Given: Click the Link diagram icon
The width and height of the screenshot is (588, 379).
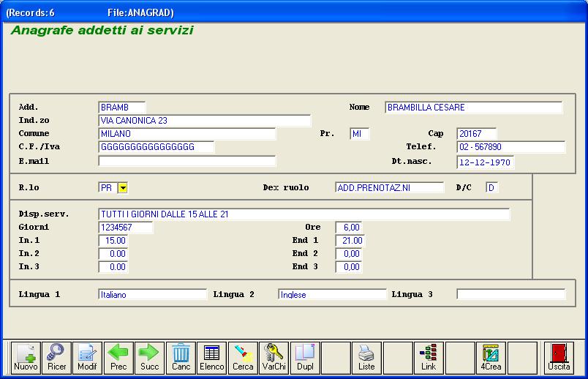Looking at the screenshot, I should point(429,358).
